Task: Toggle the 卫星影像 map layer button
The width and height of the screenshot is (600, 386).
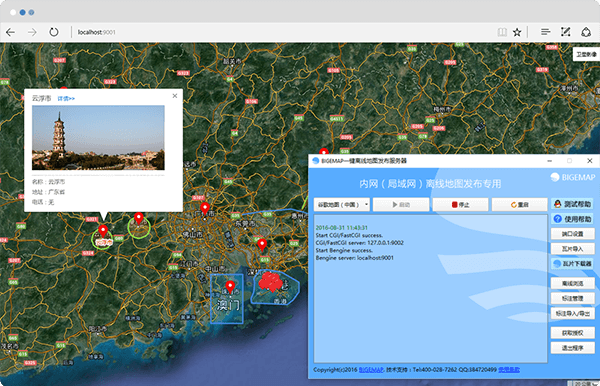Action: coord(586,54)
